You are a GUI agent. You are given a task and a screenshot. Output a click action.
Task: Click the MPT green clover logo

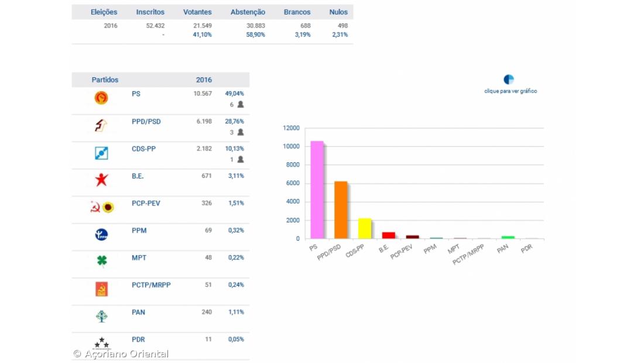101,261
